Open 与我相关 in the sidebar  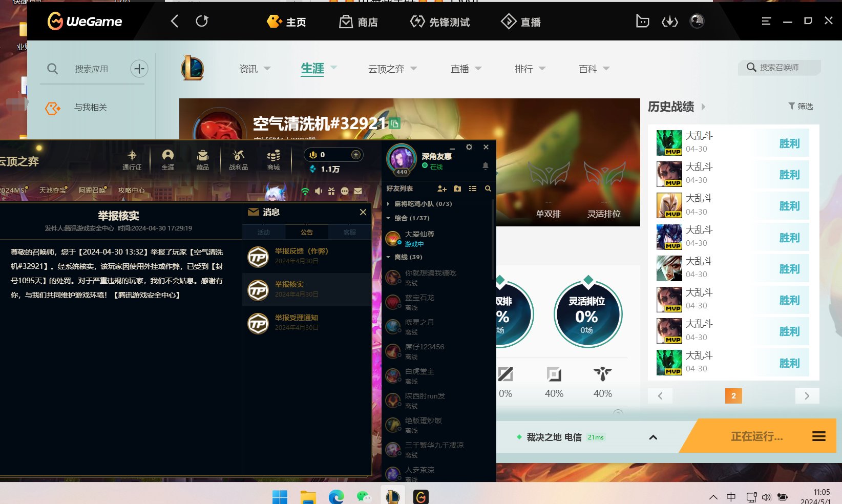click(76, 107)
